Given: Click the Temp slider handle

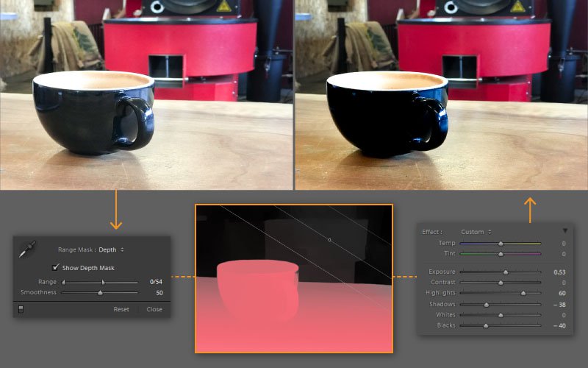Looking at the screenshot, I should click(x=501, y=244).
